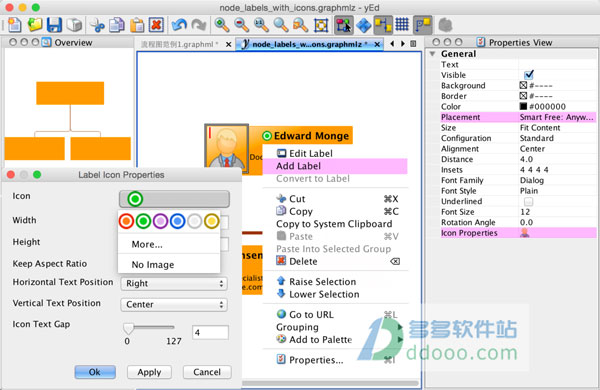The width and height of the screenshot is (600, 390).
Task: Uncheck the Visible checkbox
Action: click(529, 75)
